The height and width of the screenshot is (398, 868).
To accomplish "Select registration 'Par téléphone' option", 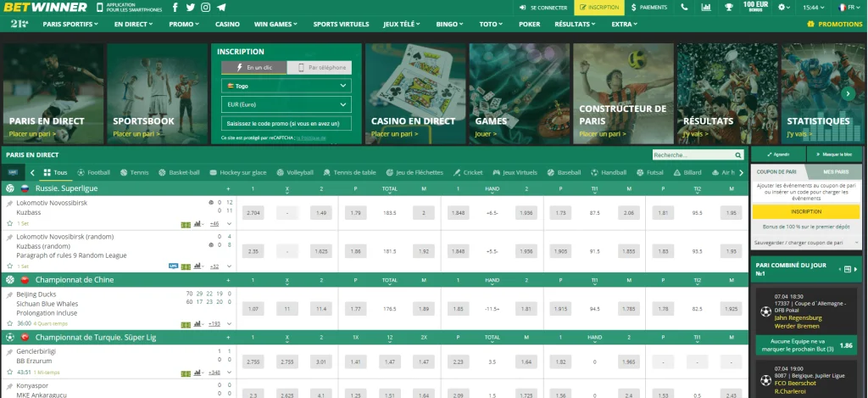I will [320, 68].
